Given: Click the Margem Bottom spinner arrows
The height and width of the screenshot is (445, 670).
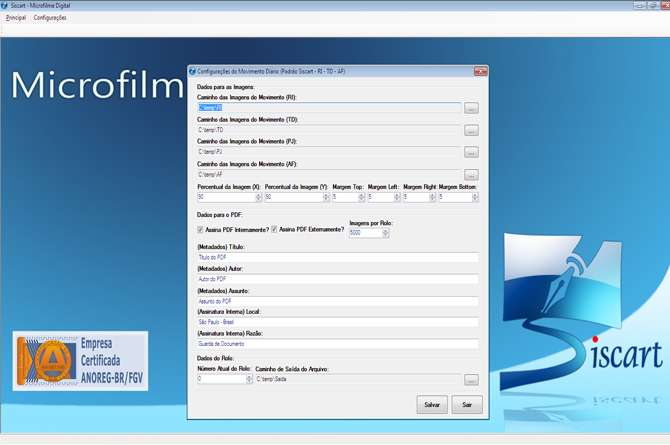Looking at the screenshot, I should 475,197.
